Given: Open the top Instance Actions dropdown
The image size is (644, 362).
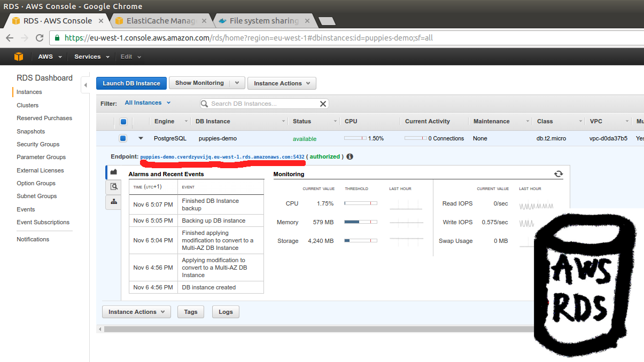Looking at the screenshot, I should click(x=282, y=83).
